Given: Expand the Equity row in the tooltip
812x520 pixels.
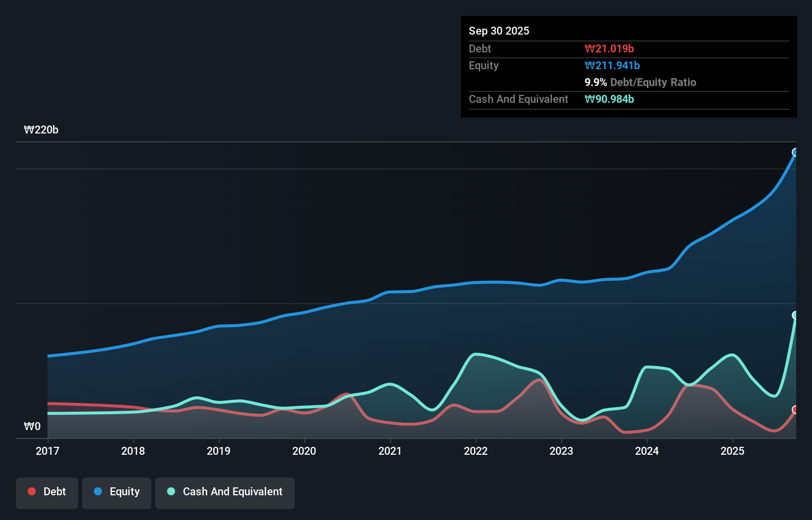Looking at the screenshot, I should [x=483, y=65].
